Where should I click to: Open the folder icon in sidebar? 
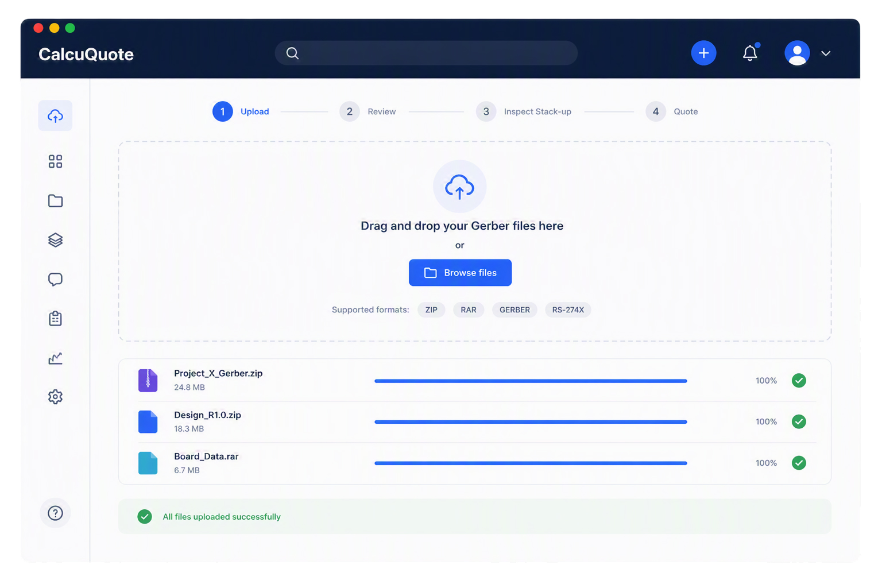[55, 200]
